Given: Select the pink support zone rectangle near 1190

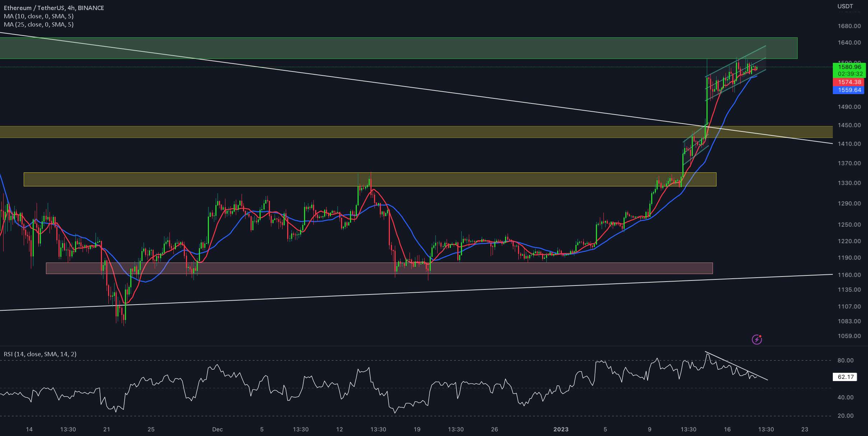Looking at the screenshot, I should tap(379, 268).
